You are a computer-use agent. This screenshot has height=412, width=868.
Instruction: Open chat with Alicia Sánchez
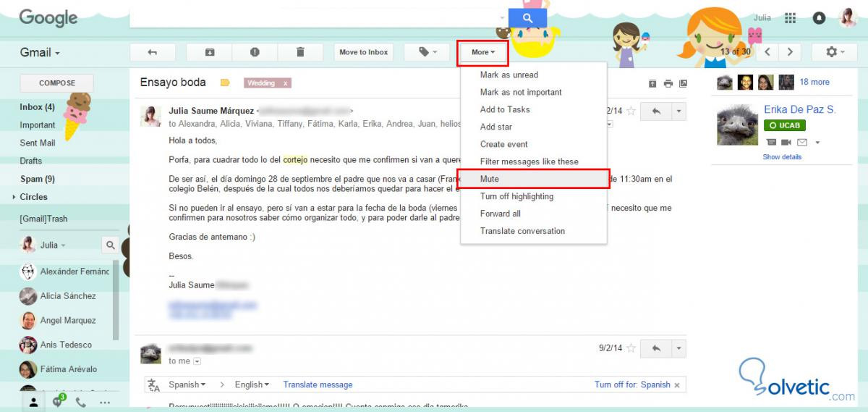click(68, 295)
